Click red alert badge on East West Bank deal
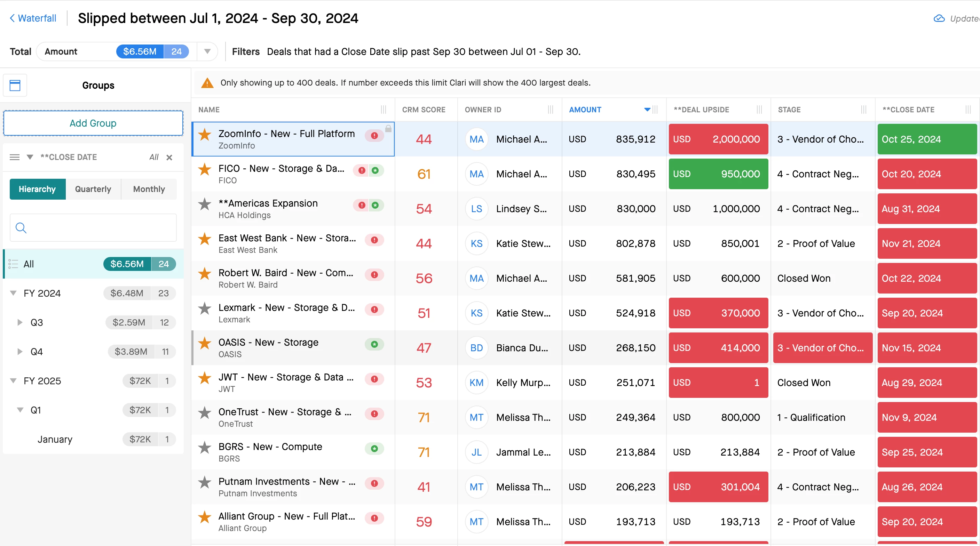 point(374,240)
